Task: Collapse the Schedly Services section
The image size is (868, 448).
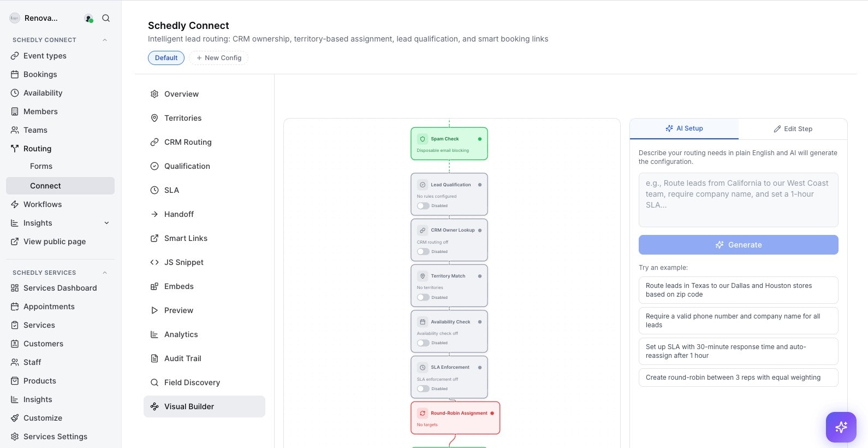Action: pyautogui.click(x=105, y=273)
